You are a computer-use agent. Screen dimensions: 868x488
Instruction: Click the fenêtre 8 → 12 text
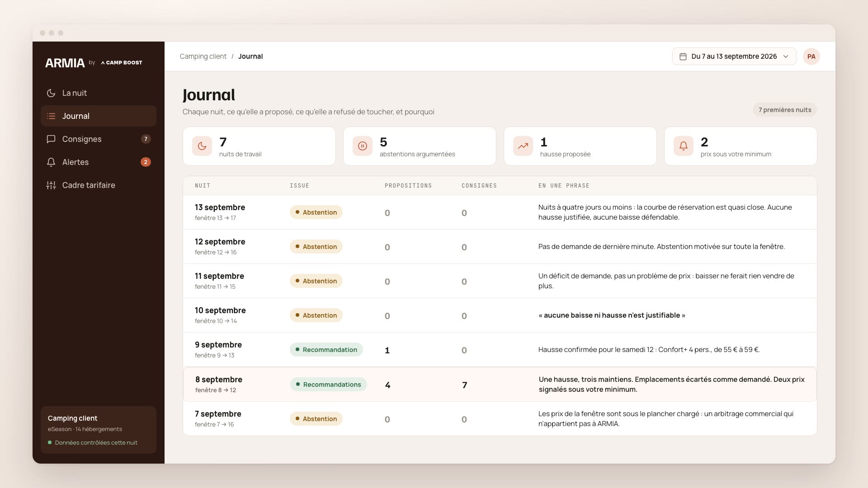(216, 390)
